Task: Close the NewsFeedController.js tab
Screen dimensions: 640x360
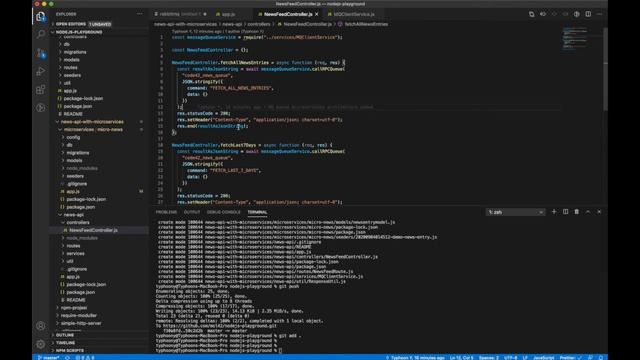Action: (317, 14)
